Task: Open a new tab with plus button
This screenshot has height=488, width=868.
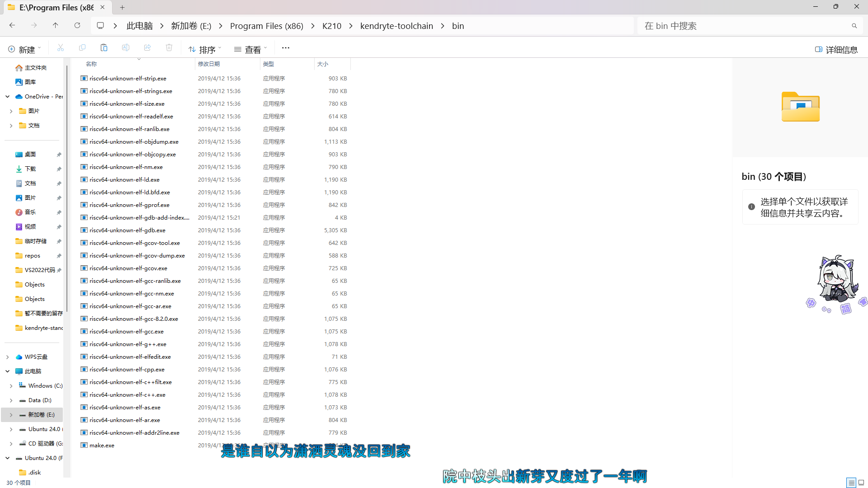Action: click(x=122, y=7)
